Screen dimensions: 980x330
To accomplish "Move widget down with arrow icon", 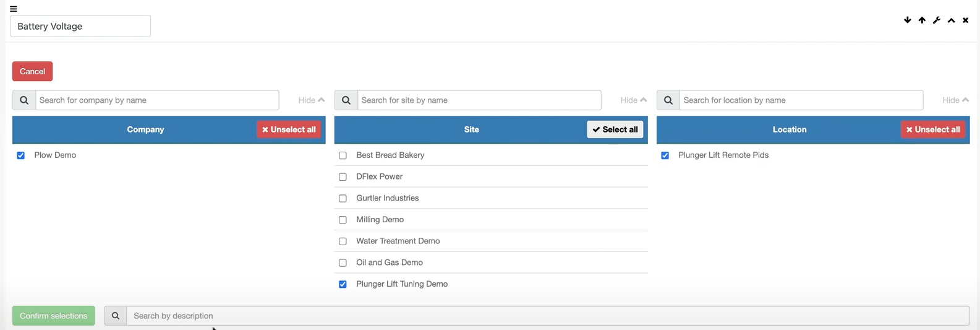I will (x=908, y=20).
